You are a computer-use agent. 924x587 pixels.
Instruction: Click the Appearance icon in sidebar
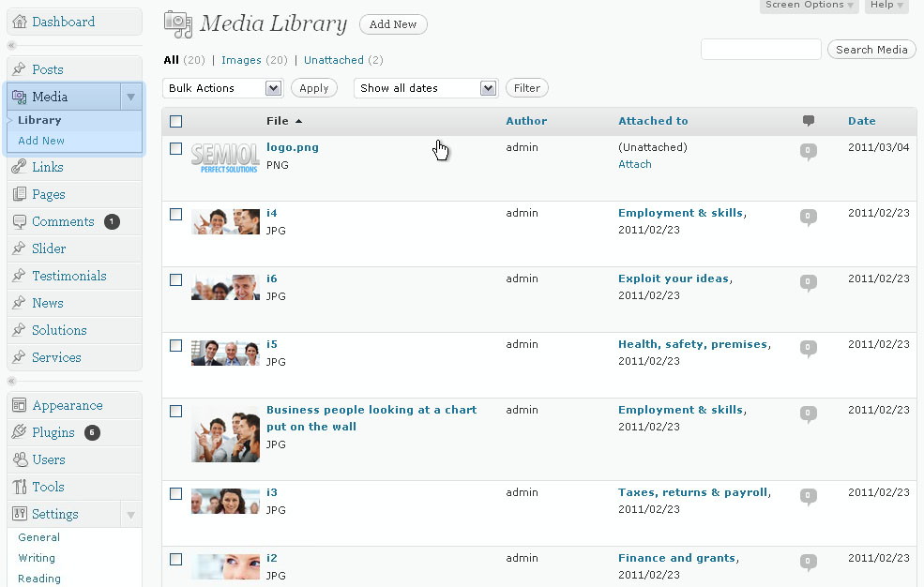tap(20, 405)
